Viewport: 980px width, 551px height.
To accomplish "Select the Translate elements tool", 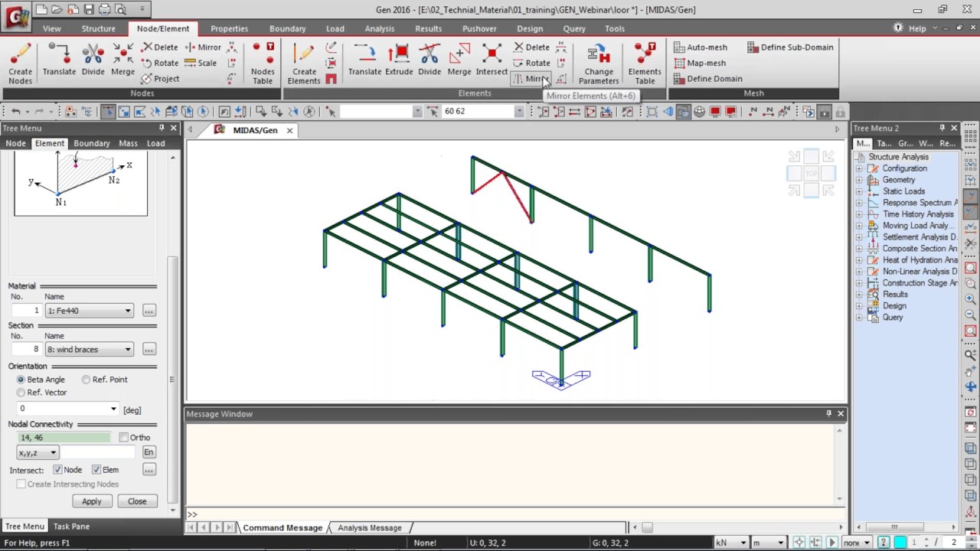I will [364, 60].
